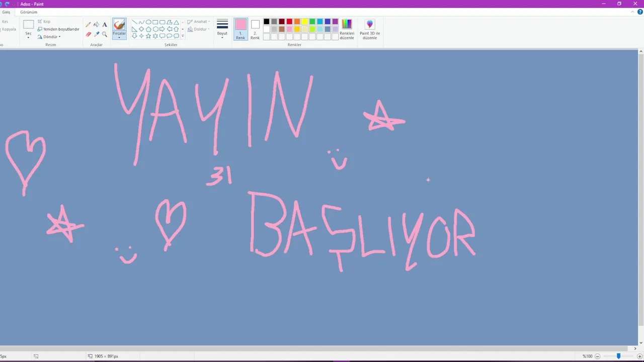
Task: Select the Text tool
Action: click(x=105, y=25)
